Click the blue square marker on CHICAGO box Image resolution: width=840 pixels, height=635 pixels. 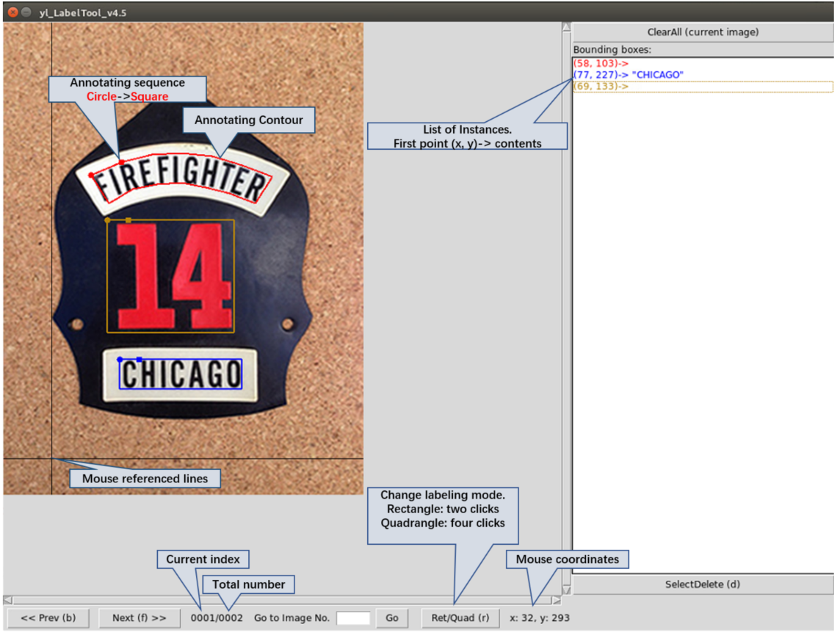click(140, 360)
